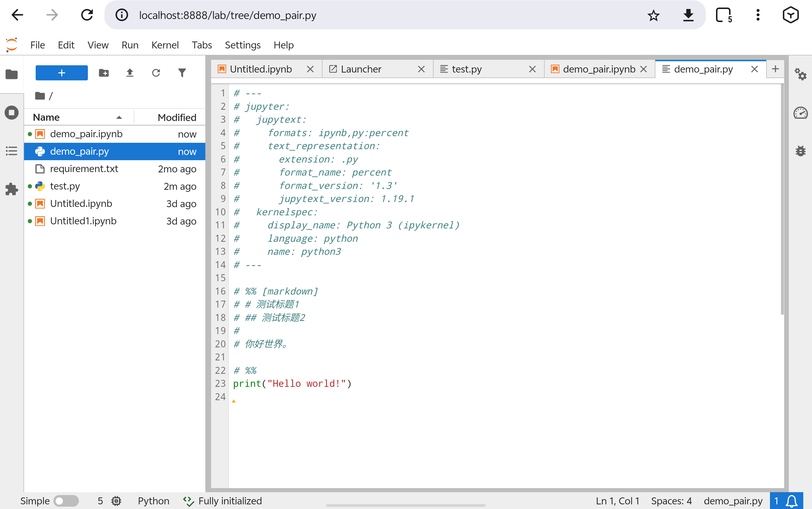Screen dimensions: 812x509
Task: Click the Upload Files arrow icon
Action: pyautogui.click(x=130, y=73)
